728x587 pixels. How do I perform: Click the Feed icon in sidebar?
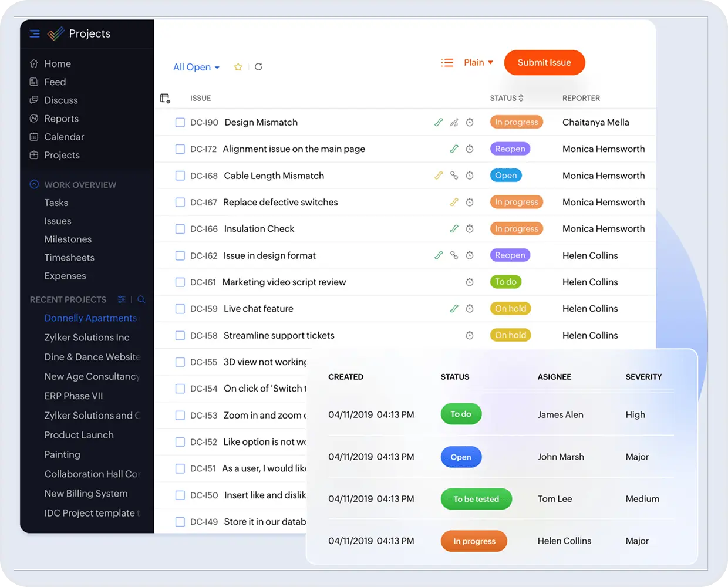point(34,82)
